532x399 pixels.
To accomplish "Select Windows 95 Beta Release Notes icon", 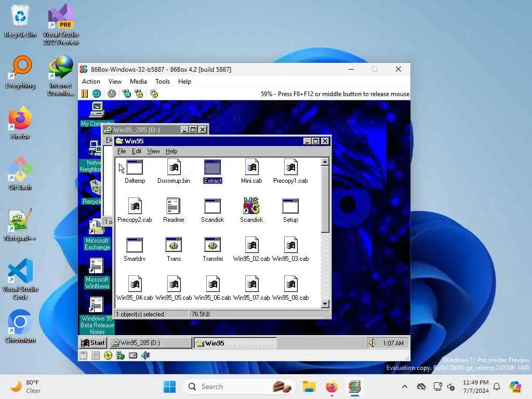I will click(x=97, y=316).
